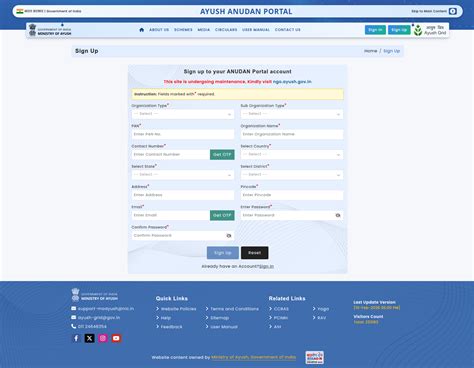Screen dimensions: 474x368
Task: Open the User Manual menu item
Action: tap(256, 30)
